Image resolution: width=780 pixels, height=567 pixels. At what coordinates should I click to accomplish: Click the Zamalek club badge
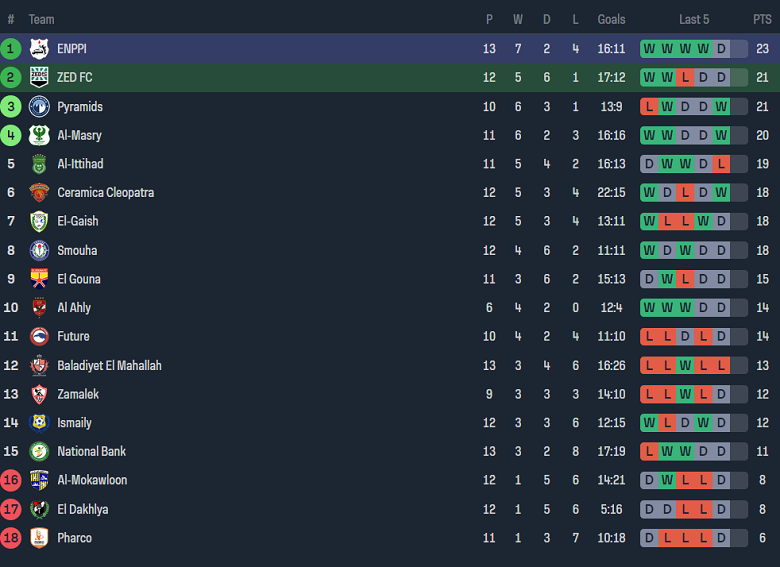[x=39, y=394]
